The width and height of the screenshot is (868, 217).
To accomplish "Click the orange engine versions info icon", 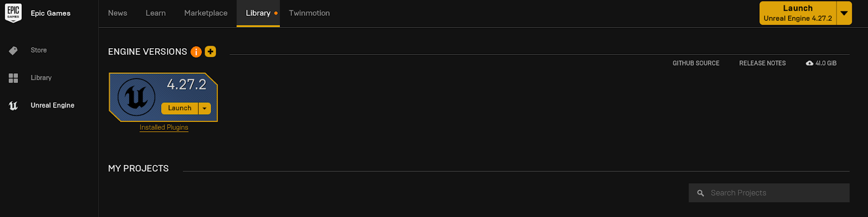I will (x=196, y=52).
